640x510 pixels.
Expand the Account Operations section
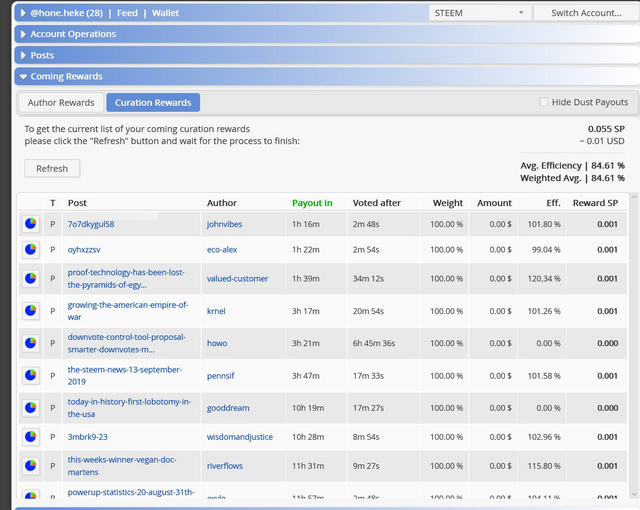point(73,34)
